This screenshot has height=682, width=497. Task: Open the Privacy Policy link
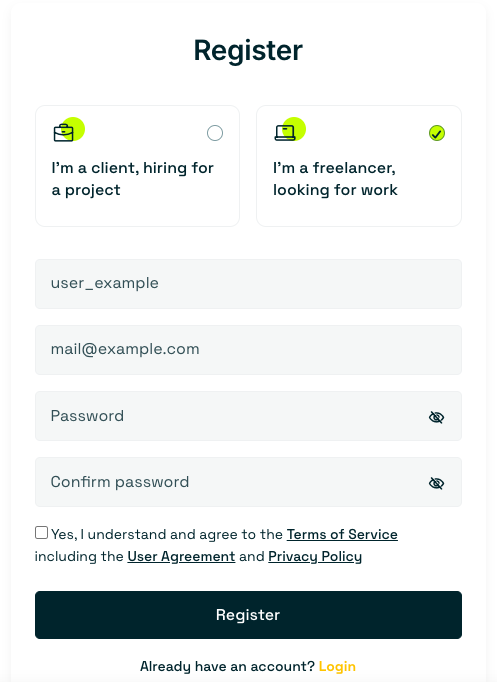click(315, 556)
